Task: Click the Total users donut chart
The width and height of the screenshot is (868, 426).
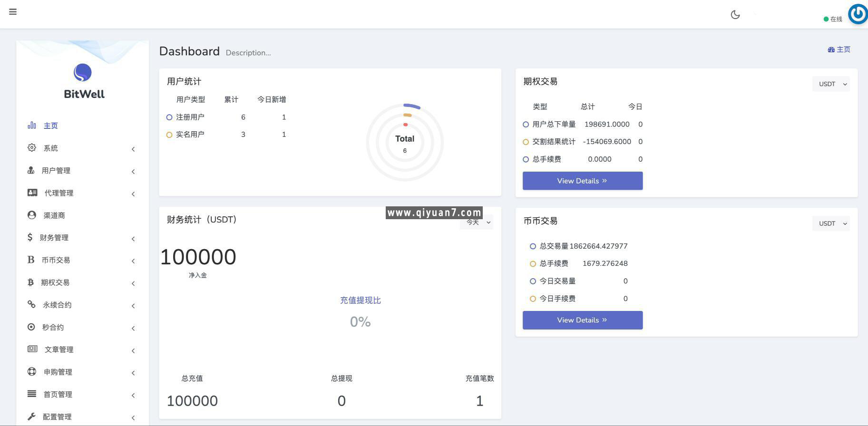Action: [405, 143]
